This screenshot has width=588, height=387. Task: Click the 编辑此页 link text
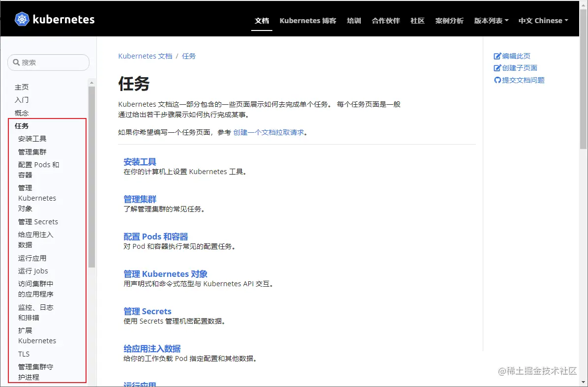click(x=516, y=56)
